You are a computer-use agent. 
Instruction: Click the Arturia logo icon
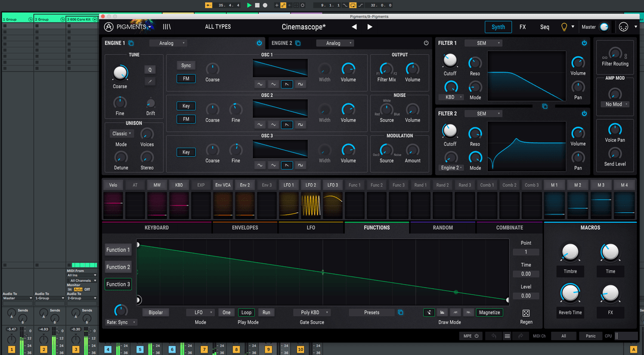(x=109, y=27)
